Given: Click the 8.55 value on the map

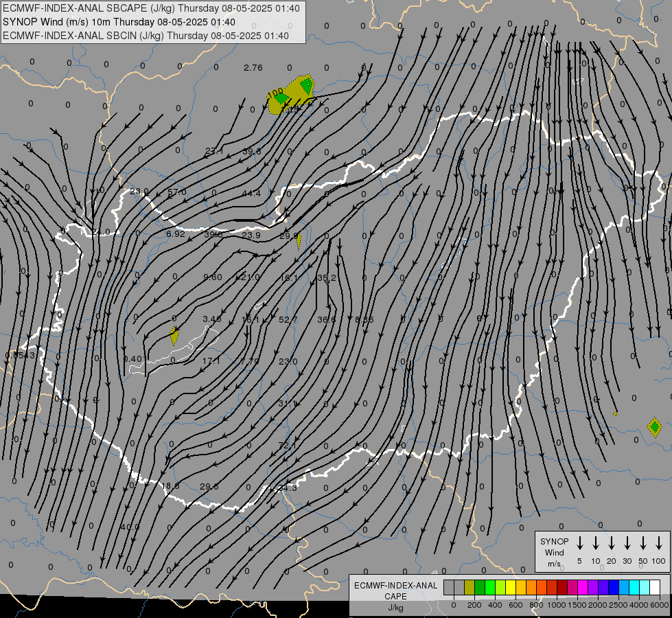Looking at the screenshot, I should click(364, 319).
